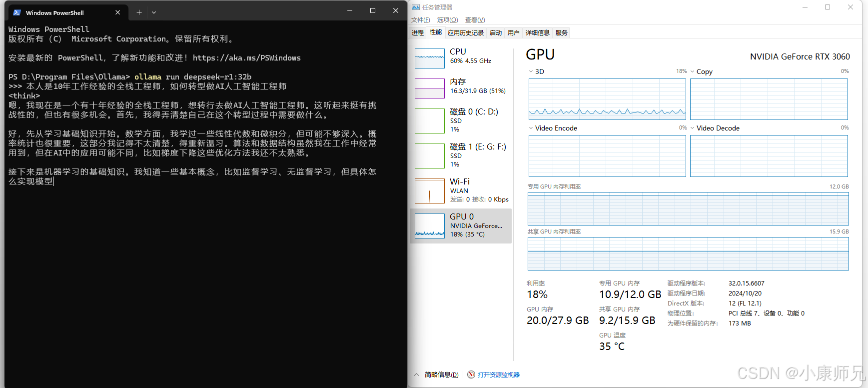Switch to the 进程 tab
This screenshot has width=868, height=388.
(x=418, y=32)
